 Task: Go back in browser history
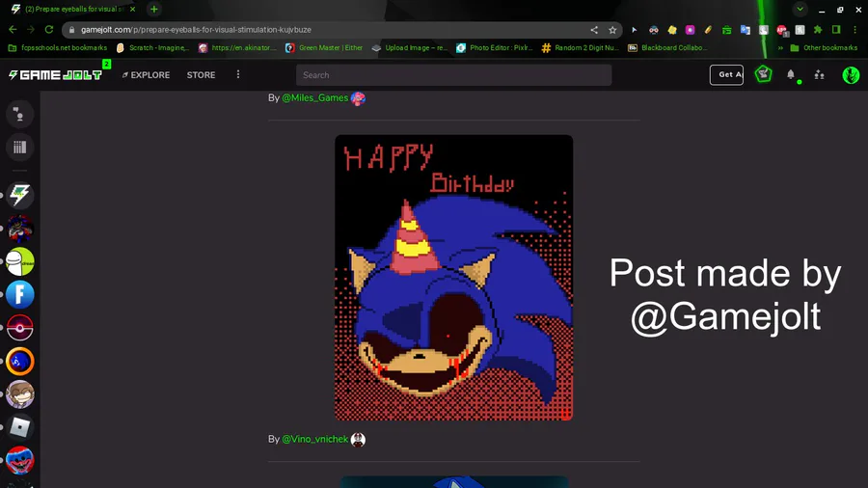[x=13, y=29]
